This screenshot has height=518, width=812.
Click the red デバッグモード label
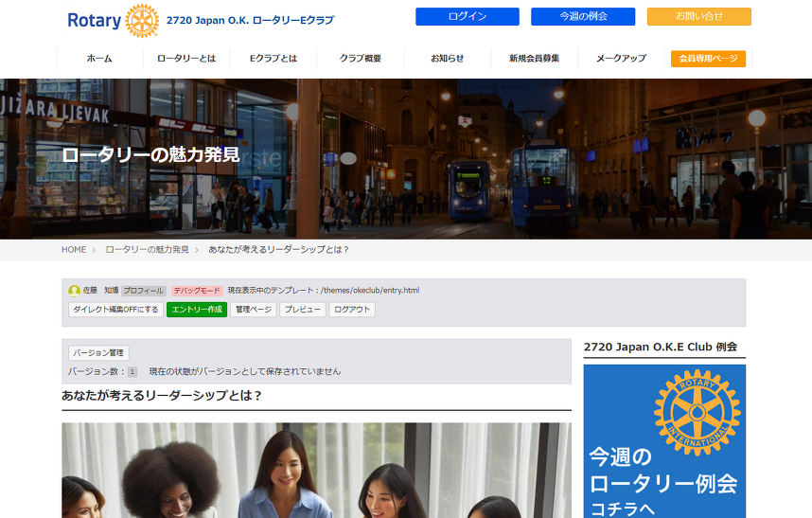click(197, 291)
